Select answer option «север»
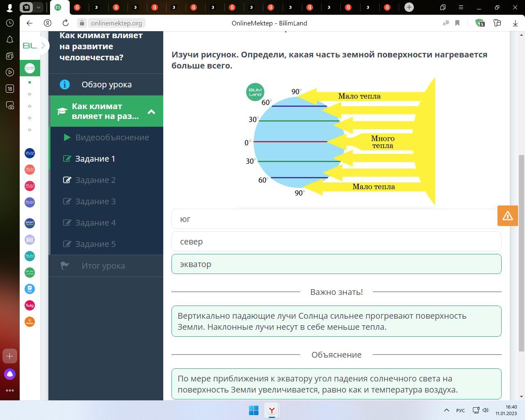 coord(336,242)
